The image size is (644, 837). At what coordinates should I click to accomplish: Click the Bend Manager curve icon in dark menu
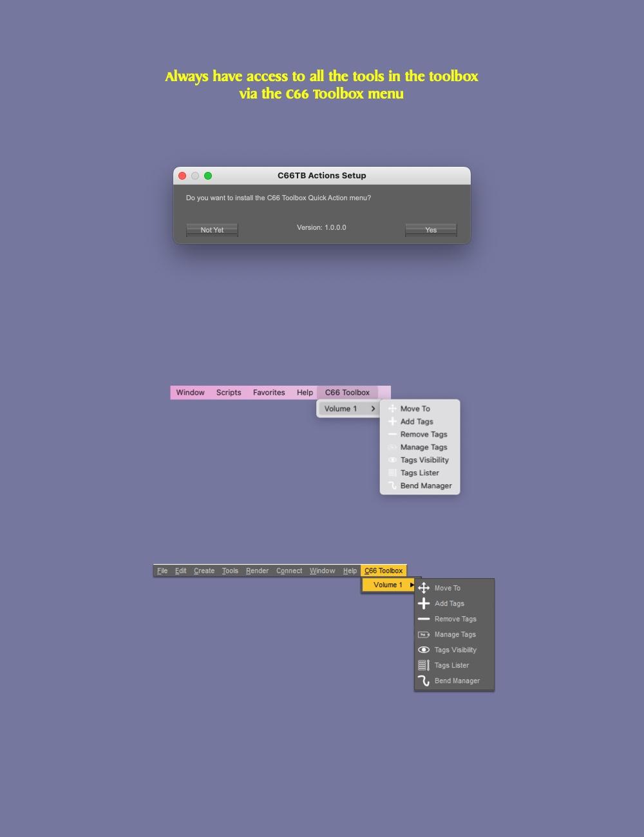click(424, 681)
